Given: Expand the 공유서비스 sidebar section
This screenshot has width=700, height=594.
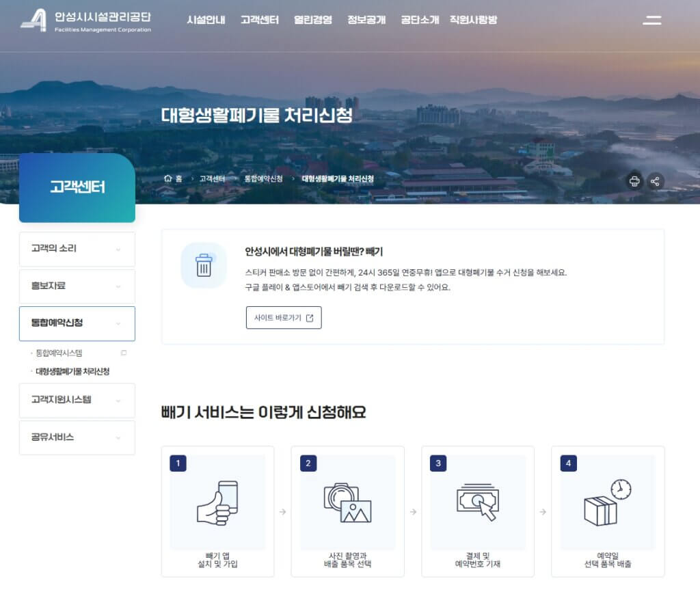Looking at the screenshot, I should [77, 437].
